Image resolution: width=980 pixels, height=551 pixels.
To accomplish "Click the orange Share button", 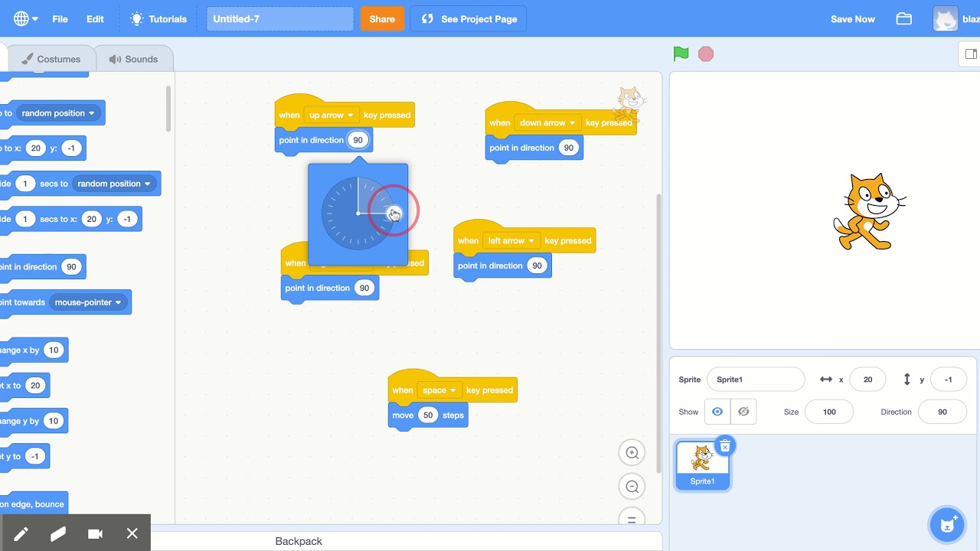I will 382,19.
